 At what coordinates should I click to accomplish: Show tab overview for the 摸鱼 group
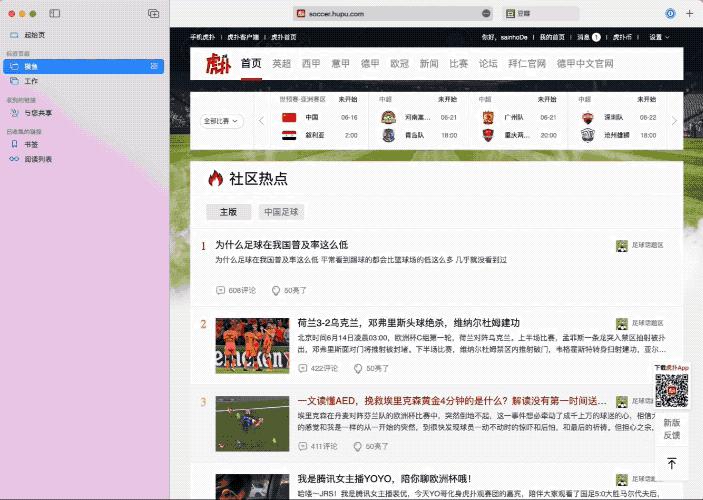(154, 66)
